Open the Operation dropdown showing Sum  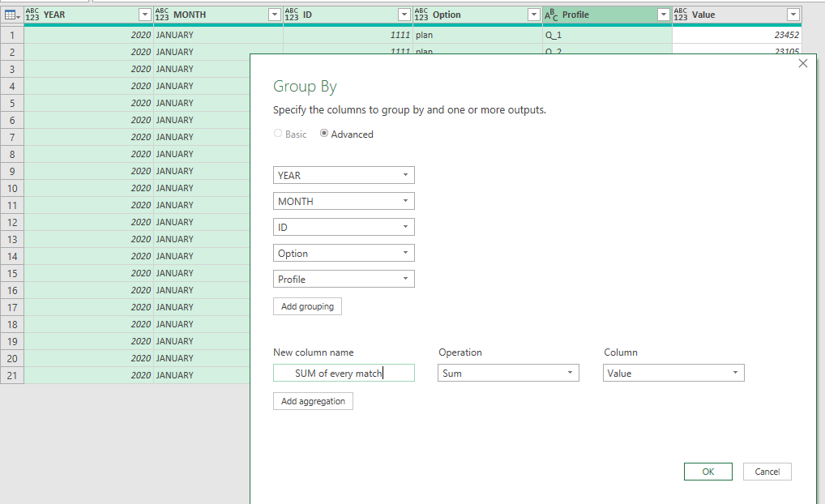[x=508, y=373]
